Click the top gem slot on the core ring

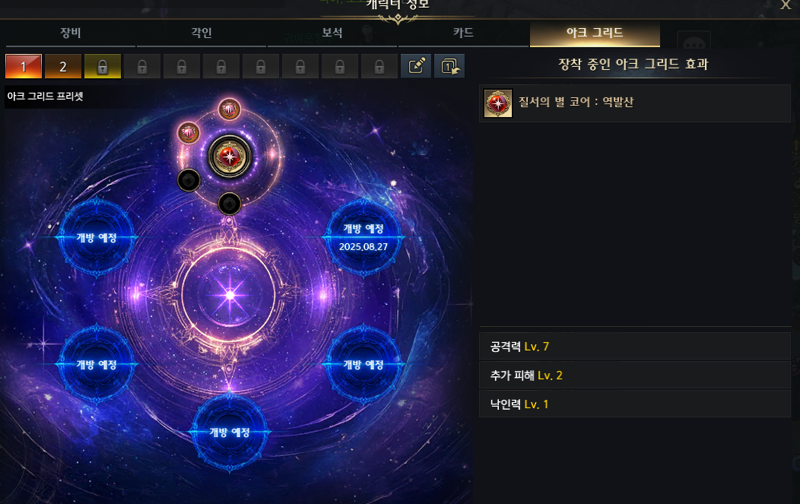(229, 109)
